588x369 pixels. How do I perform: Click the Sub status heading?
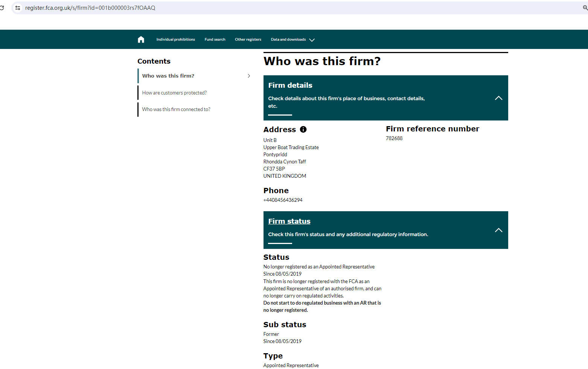pyautogui.click(x=285, y=325)
